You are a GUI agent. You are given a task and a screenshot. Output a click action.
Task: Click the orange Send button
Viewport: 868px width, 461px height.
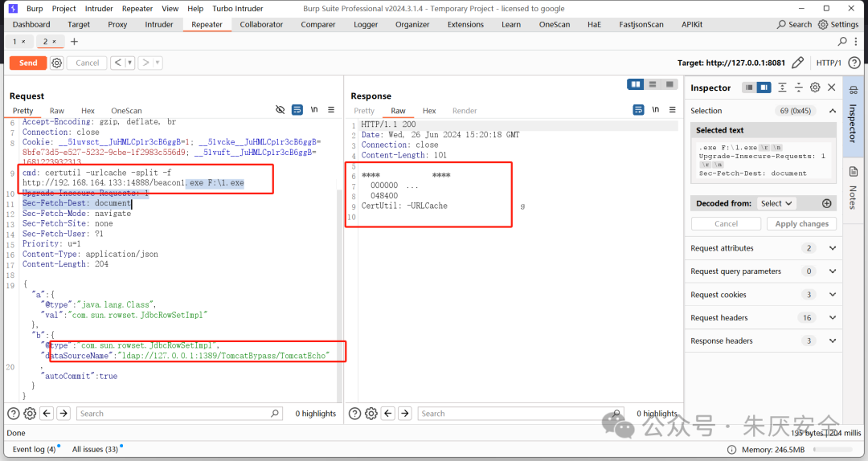click(x=27, y=63)
